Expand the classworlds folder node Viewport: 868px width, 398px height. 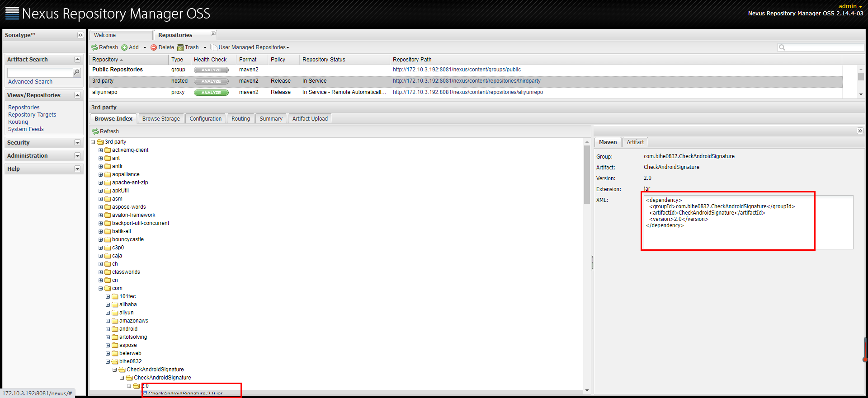click(101, 272)
